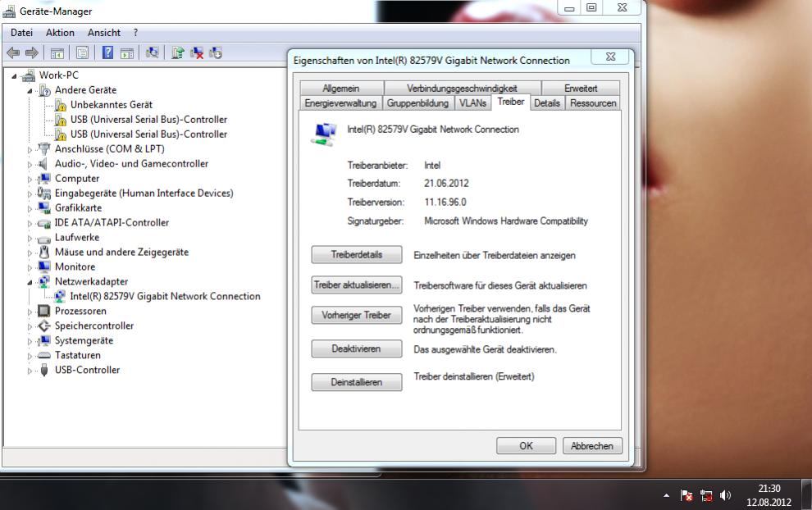Click the Vorheriger Treiber button
812x510 pixels.
pyautogui.click(x=356, y=316)
